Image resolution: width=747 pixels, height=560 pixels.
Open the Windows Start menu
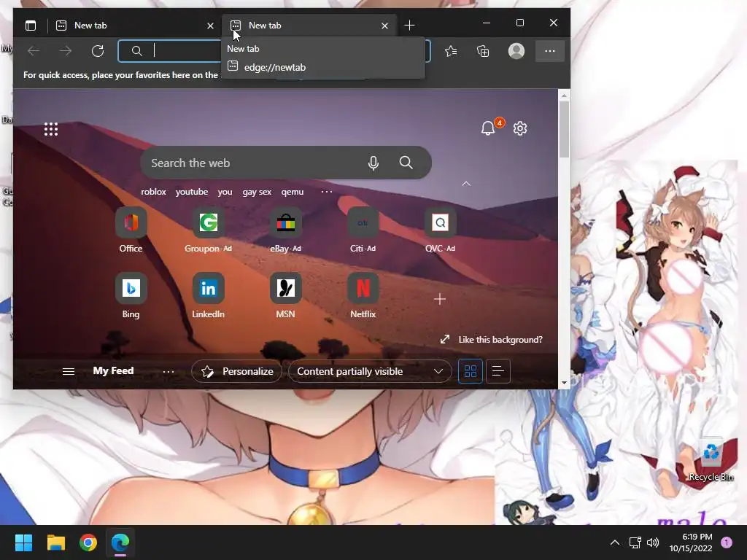tap(23, 542)
